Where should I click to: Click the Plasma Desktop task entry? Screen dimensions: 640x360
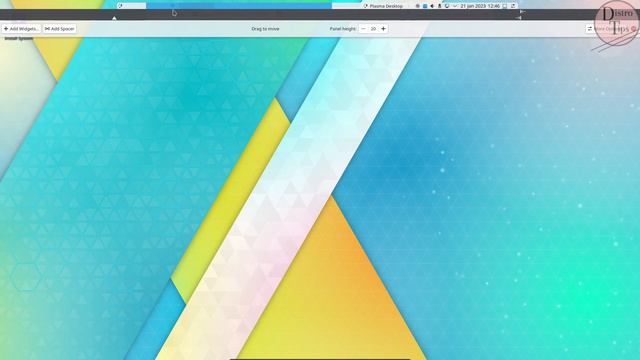[x=383, y=6]
